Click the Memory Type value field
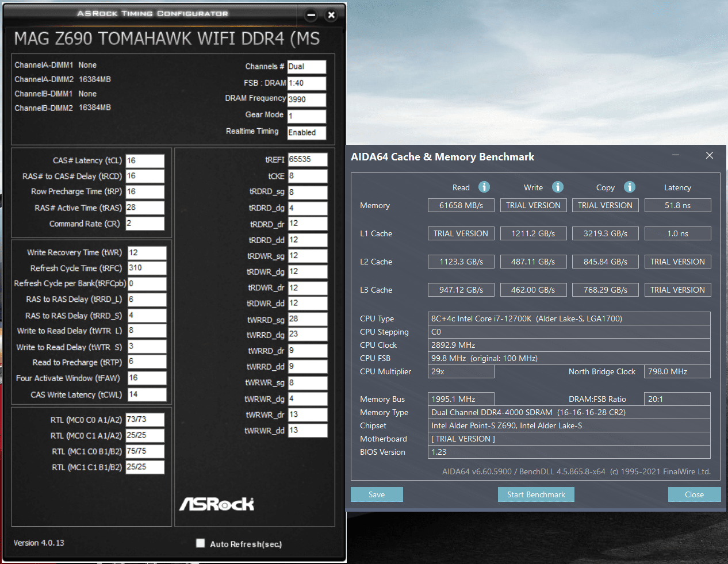The width and height of the screenshot is (728, 564). (569, 412)
